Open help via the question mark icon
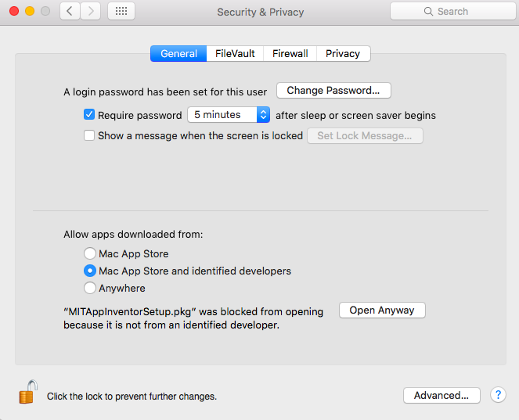The height and width of the screenshot is (420, 519). tap(498, 395)
